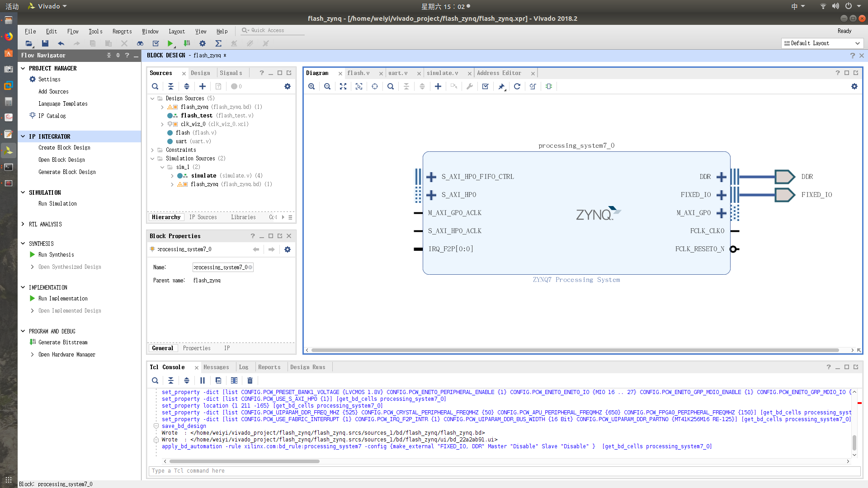Click Generate Block Design link
The width and height of the screenshot is (868, 488).
pos(67,172)
